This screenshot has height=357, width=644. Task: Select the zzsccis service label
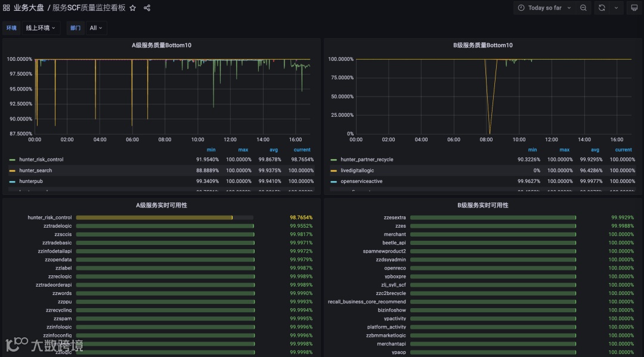[x=63, y=234]
